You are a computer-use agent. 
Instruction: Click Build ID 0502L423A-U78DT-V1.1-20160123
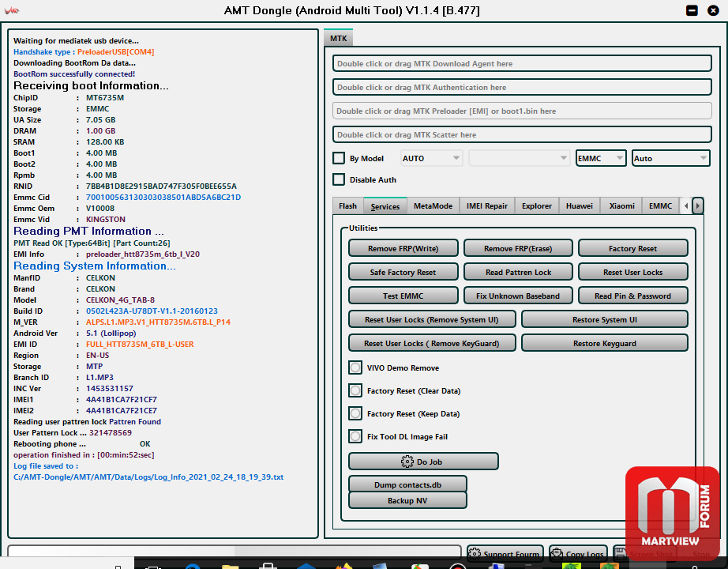[152, 311]
